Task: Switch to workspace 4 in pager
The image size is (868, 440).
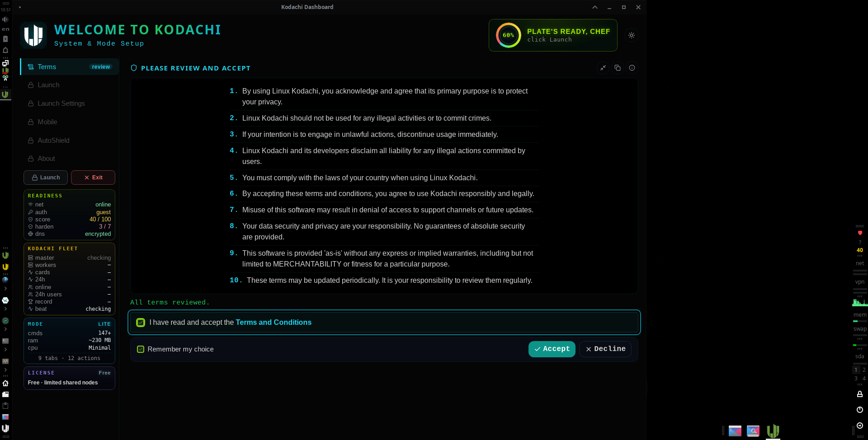Action: (864, 379)
